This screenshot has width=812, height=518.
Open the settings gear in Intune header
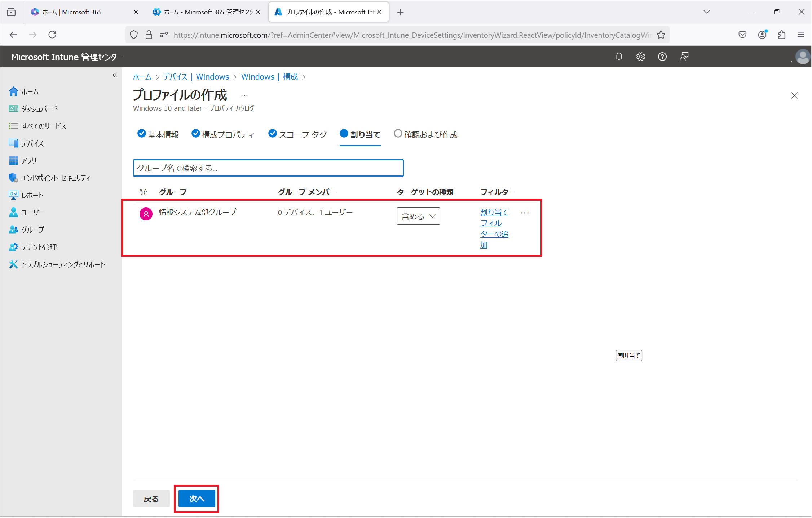click(x=640, y=57)
